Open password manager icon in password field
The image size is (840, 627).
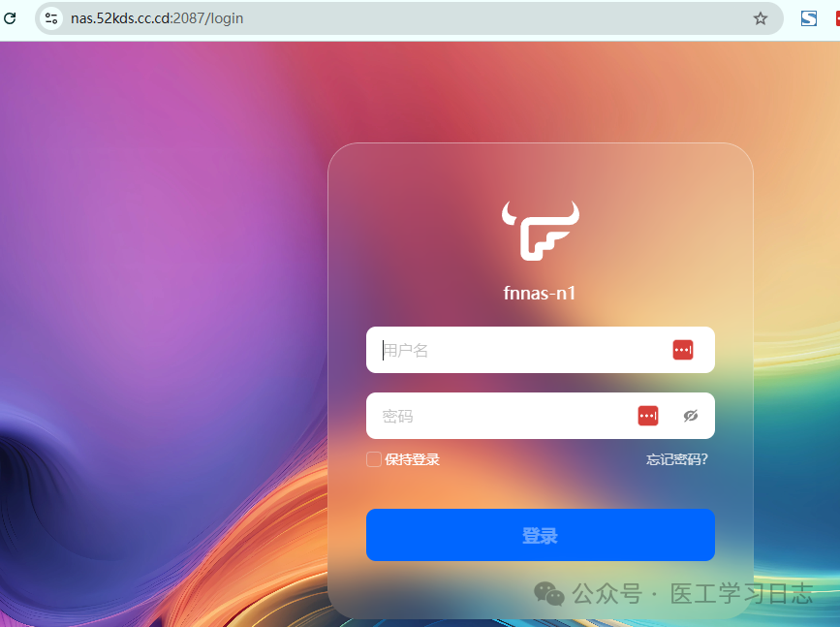(648, 416)
